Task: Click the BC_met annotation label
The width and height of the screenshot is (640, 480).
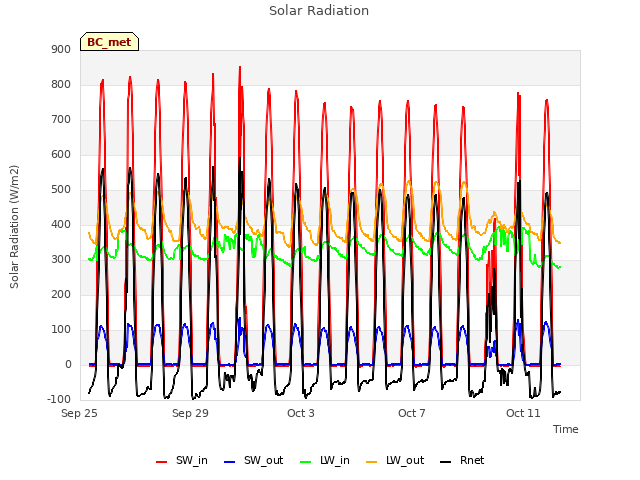Action: [x=109, y=42]
